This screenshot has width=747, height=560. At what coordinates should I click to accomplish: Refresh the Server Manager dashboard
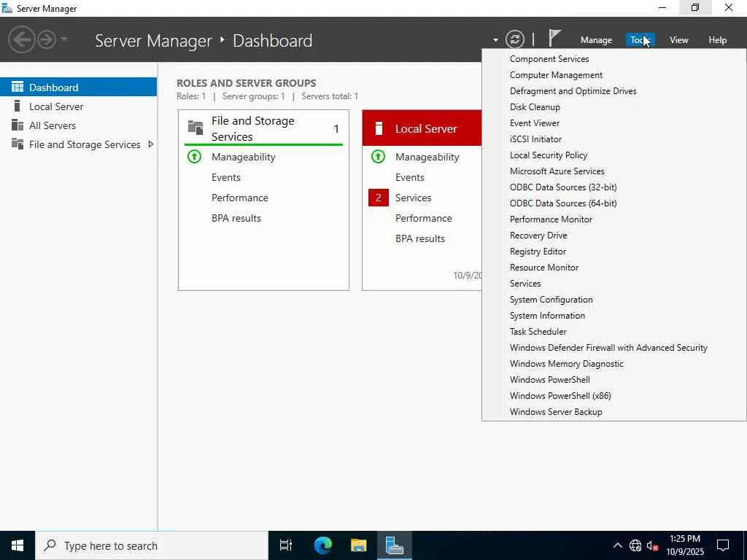[x=514, y=39]
